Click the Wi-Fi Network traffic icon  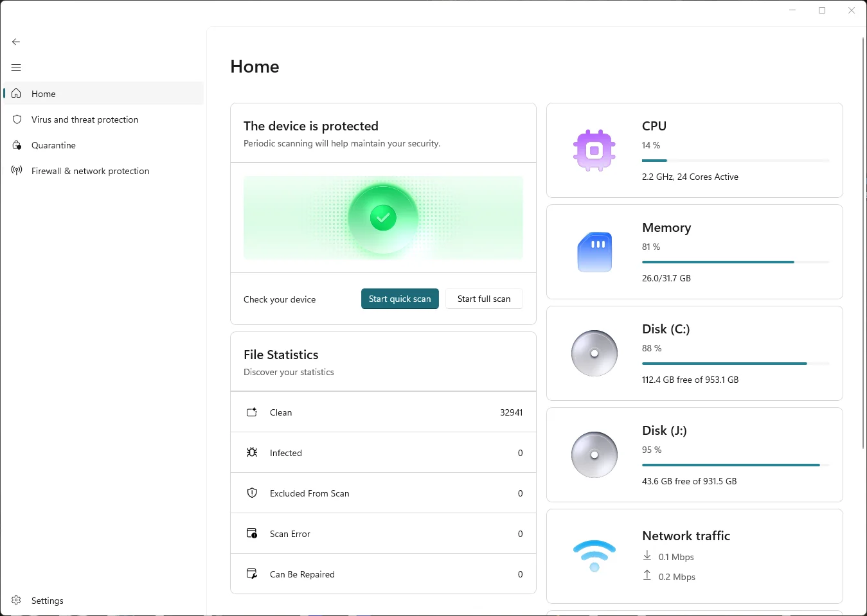tap(594, 556)
